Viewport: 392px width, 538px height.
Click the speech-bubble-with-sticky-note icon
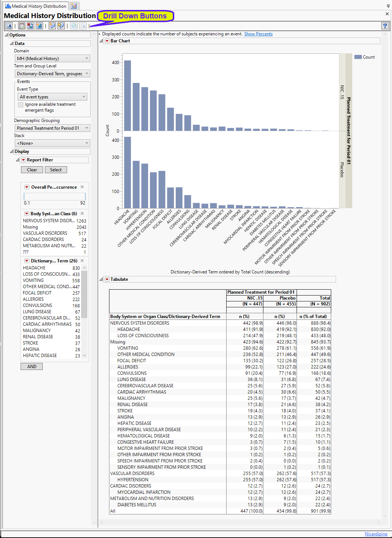point(61,26)
